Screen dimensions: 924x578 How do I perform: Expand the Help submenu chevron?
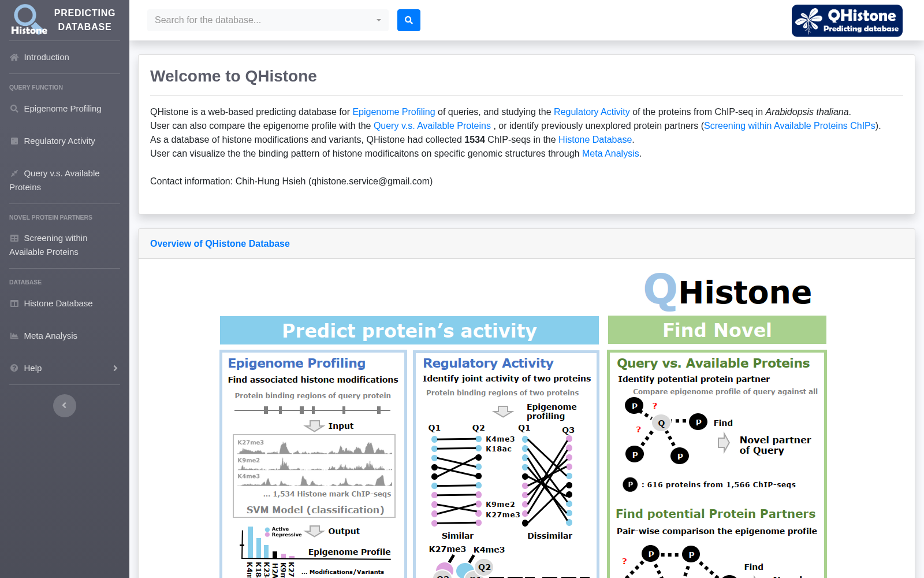click(x=115, y=368)
